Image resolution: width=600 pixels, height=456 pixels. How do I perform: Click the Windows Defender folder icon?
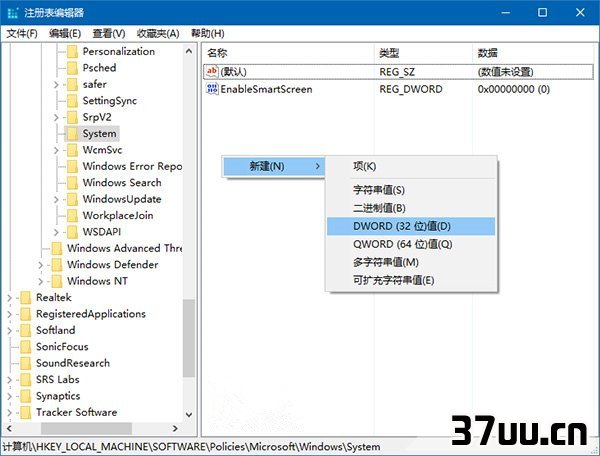tap(57, 265)
